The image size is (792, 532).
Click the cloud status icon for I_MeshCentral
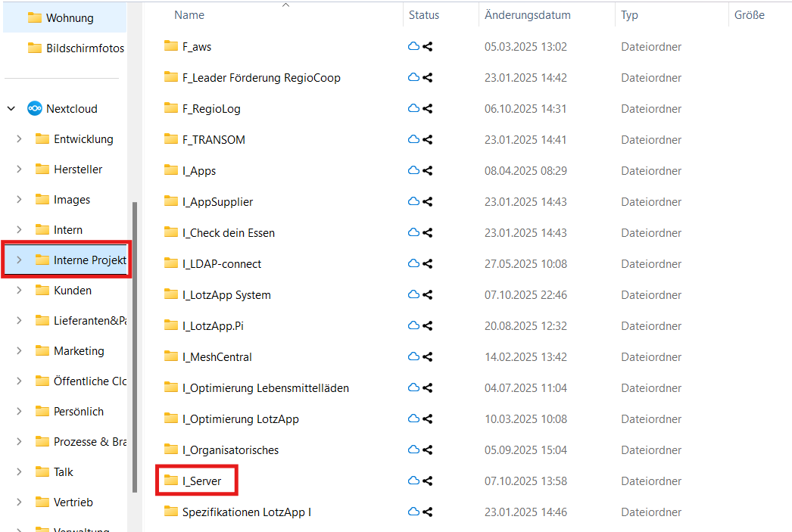[413, 357]
